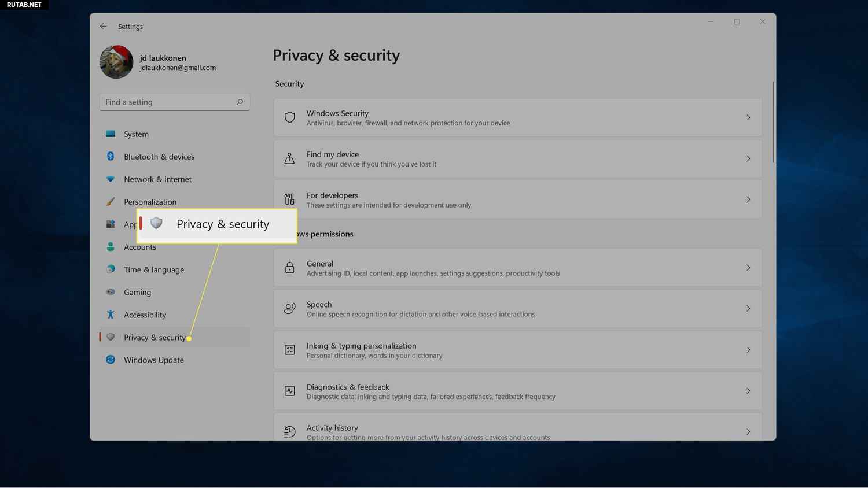Click the General padlock icon
Screen dimensions: 868x488
point(290,268)
